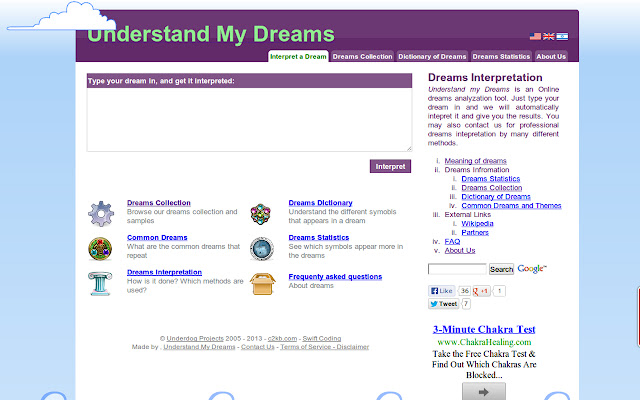The width and height of the screenshot is (640, 400).
Task: Open the sidebar Dreams Statistics link
Action: 491,179
